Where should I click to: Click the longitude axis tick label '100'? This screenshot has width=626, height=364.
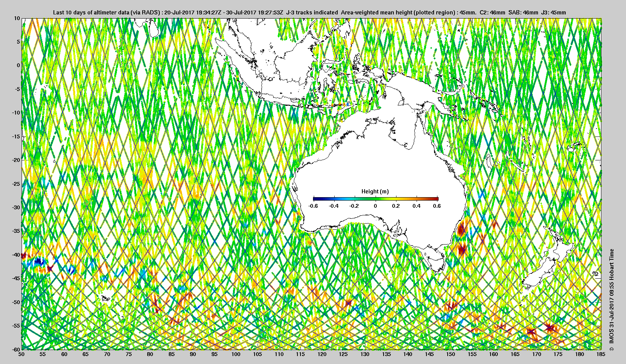(x=236, y=354)
